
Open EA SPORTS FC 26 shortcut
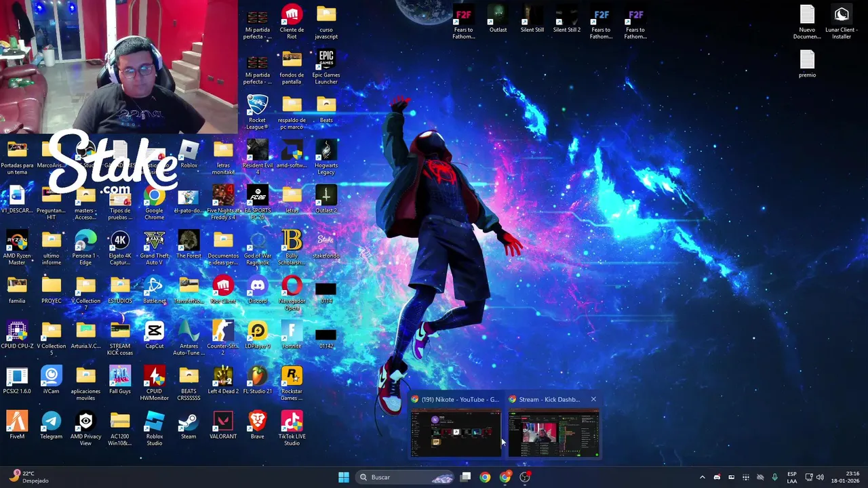point(257,203)
